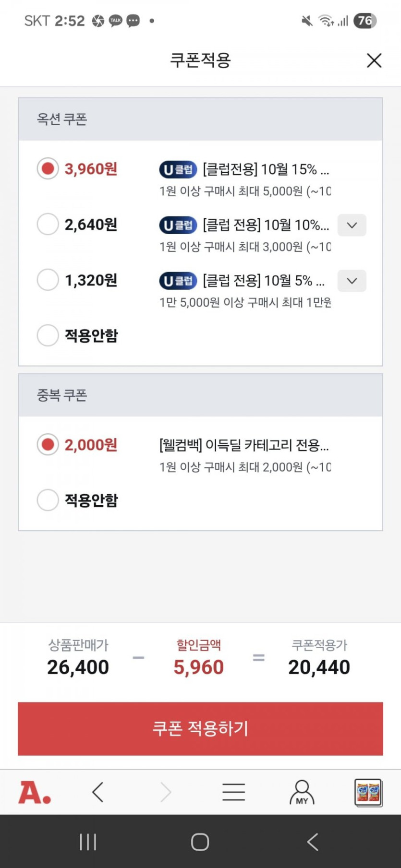Select 적용안함 under 중복 쿠폰

(48, 500)
